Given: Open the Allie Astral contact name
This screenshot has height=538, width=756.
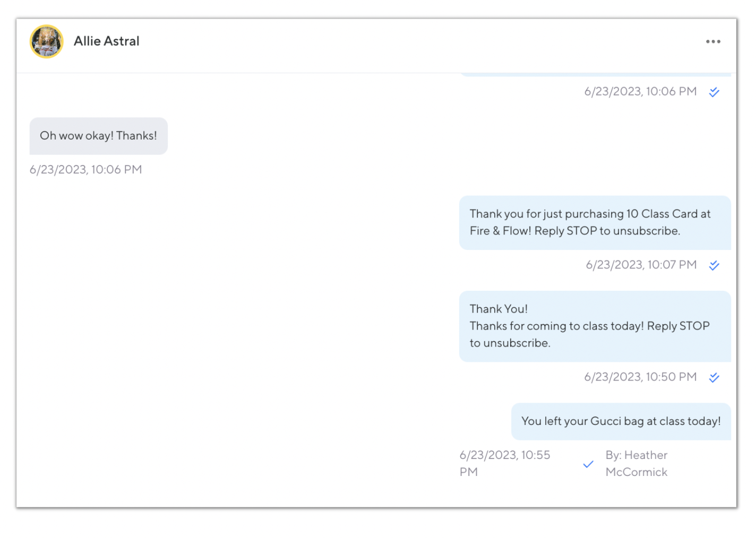Looking at the screenshot, I should click(x=106, y=41).
